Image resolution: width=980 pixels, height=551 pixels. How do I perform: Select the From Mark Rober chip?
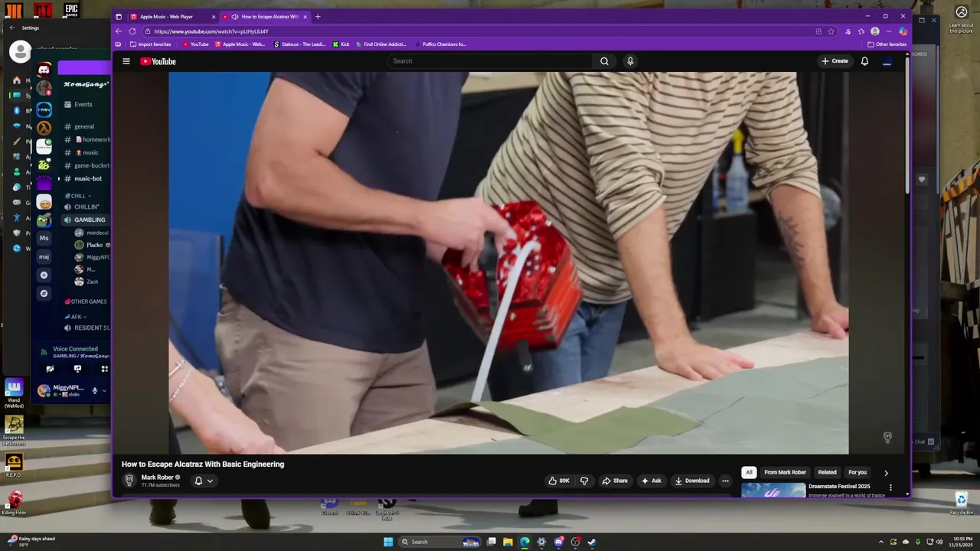click(785, 472)
